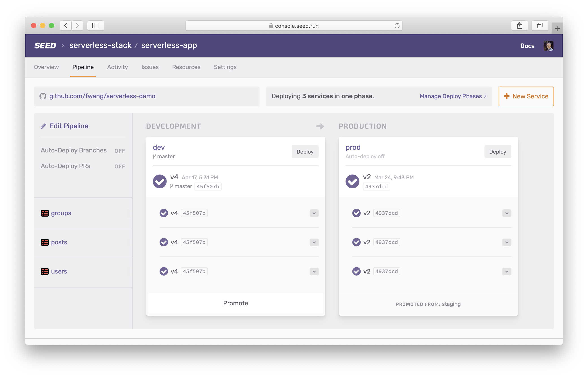This screenshot has width=588, height=378.
Task: Click Deploy button in dev environment
Action: [x=305, y=151]
